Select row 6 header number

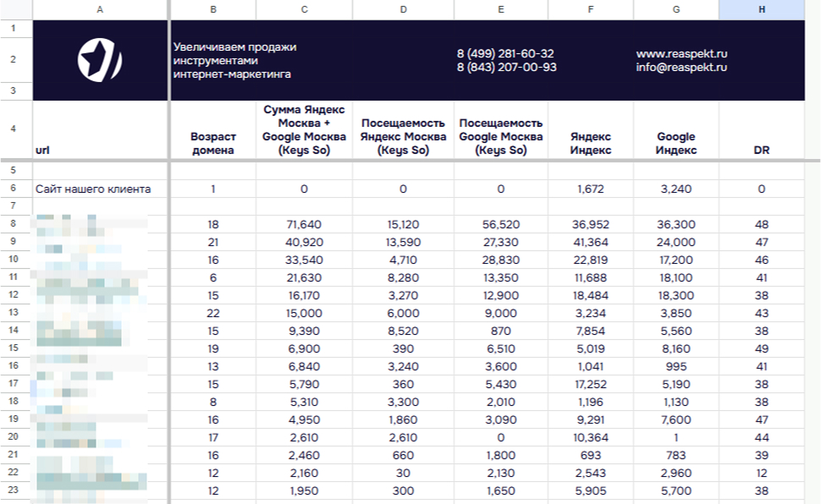[x=14, y=189]
